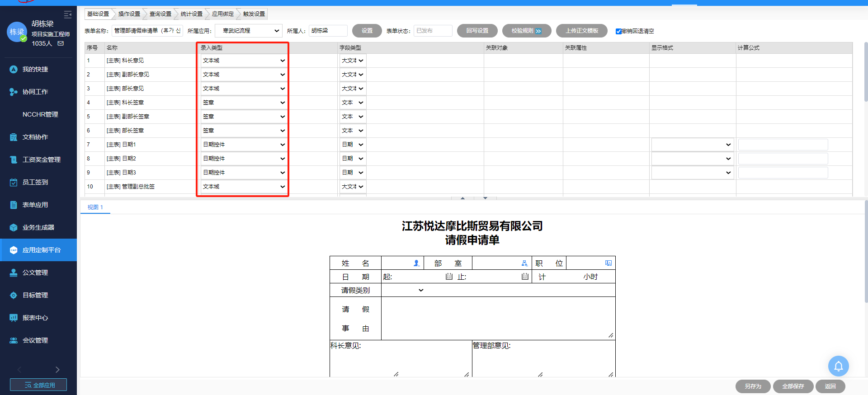Open the calendar icon next to 起 date
The width and height of the screenshot is (868, 395).
coord(449,276)
